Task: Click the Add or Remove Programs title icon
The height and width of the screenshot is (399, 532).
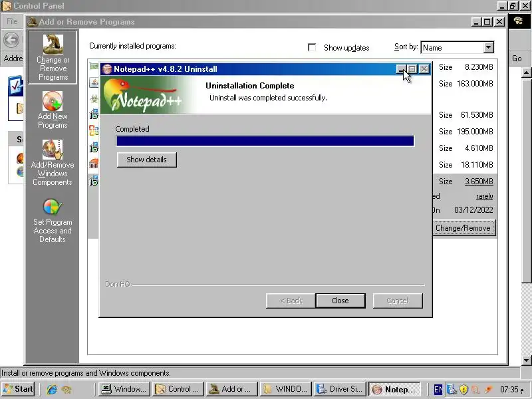Action: 32,22
